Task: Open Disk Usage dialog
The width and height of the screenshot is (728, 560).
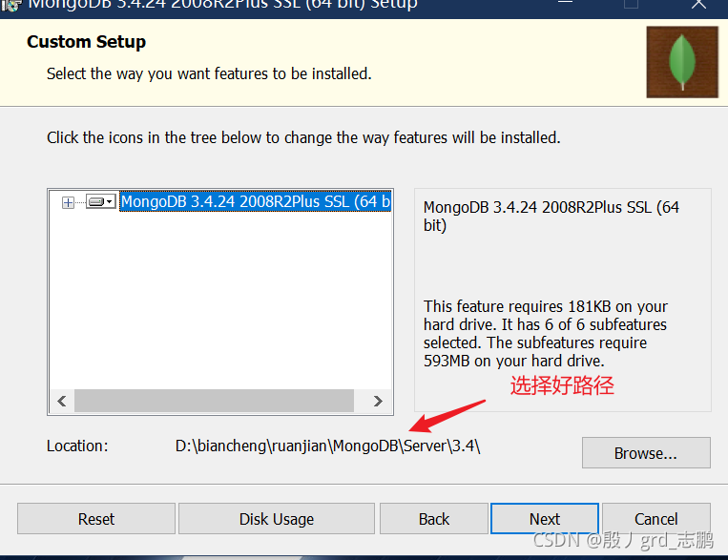Action: pos(277,519)
